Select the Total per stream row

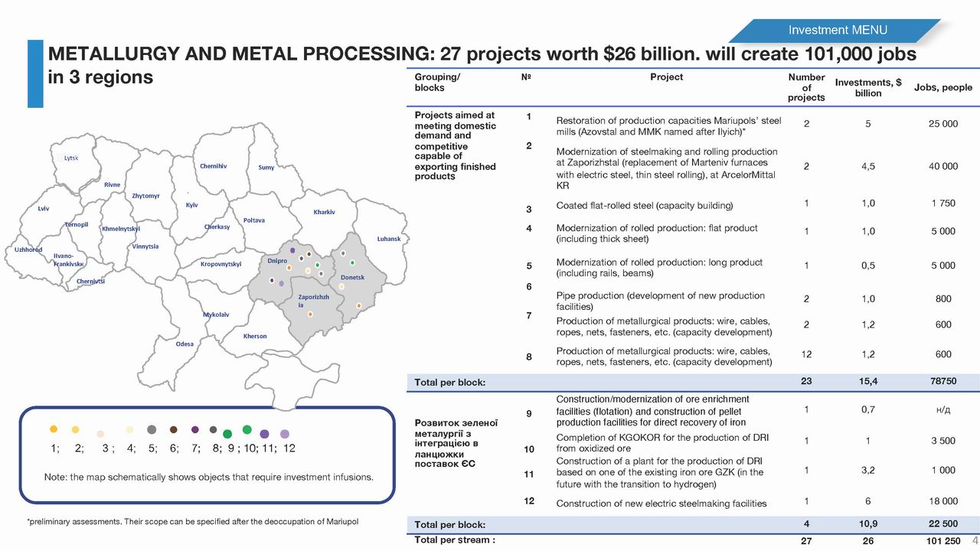[x=689, y=540]
